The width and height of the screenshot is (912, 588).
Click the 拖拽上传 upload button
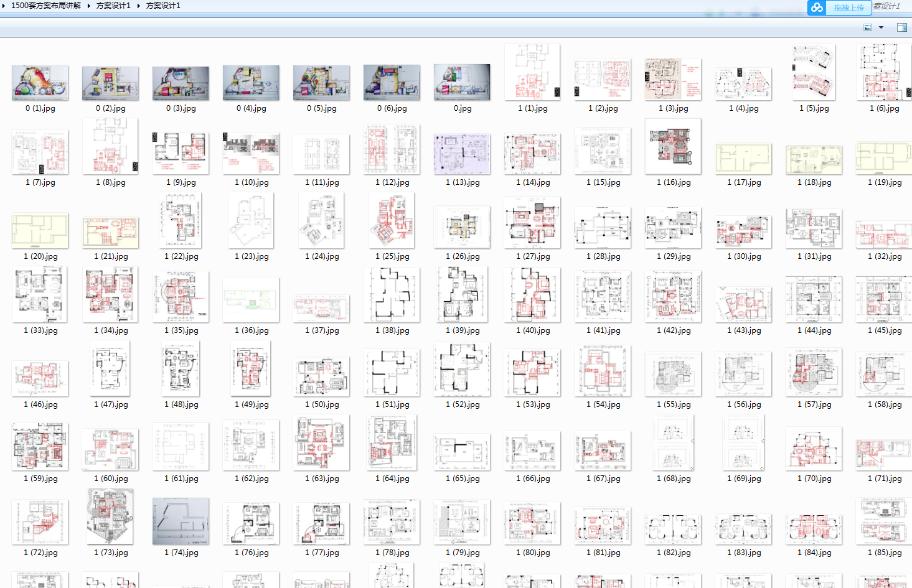pos(849,7)
